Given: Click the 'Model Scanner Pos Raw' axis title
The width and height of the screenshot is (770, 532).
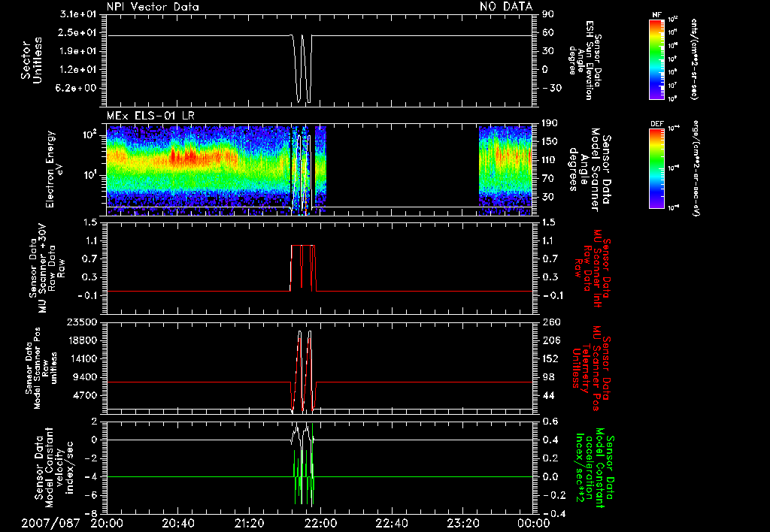Looking at the screenshot, I should pyautogui.click(x=42, y=367).
